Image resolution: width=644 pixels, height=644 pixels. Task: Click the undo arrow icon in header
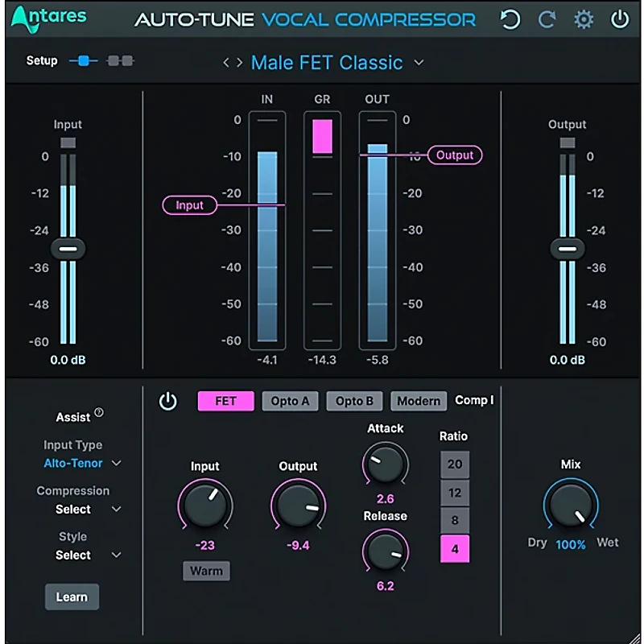click(x=510, y=19)
